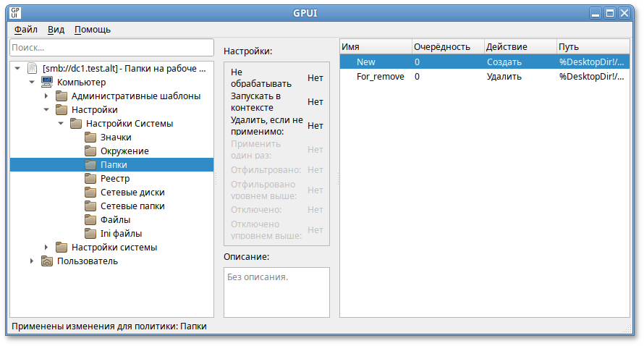Click folder icon beside selected Папки item
This screenshot has height=346, width=644.
(x=90, y=165)
